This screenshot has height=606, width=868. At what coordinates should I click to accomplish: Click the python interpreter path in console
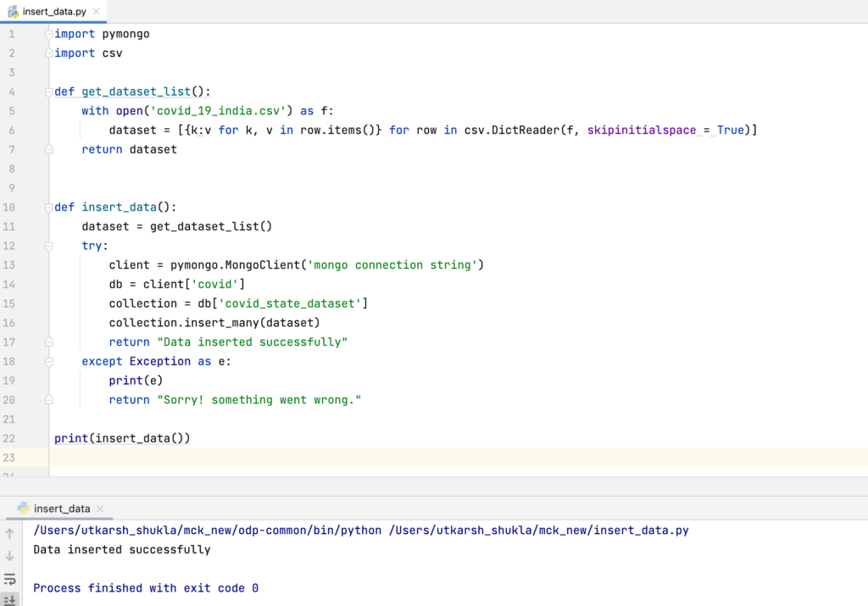point(207,531)
